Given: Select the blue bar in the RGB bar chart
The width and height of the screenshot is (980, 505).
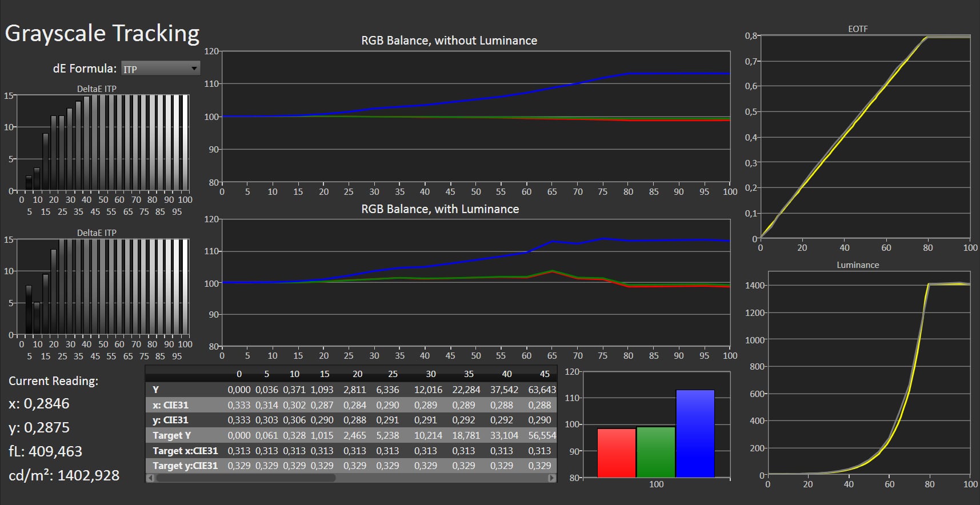Looking at the screenshot, I should pyautogui.click(x=695, y=434).
